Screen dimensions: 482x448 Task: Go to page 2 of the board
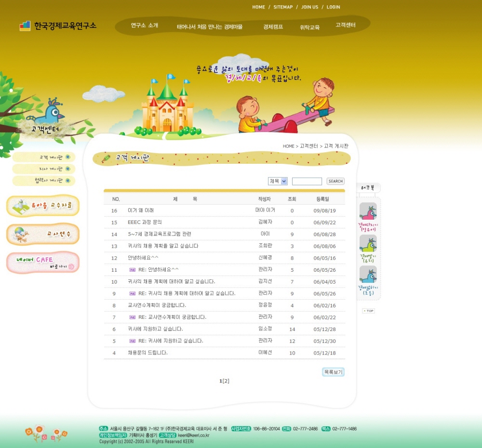tap(226, 381)
